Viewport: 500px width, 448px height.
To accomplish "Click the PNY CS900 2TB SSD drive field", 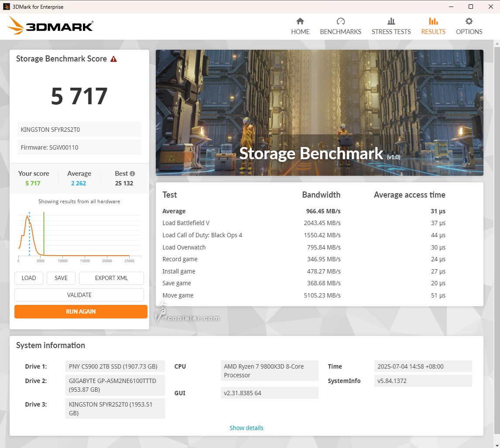I will tap(115, 366).
